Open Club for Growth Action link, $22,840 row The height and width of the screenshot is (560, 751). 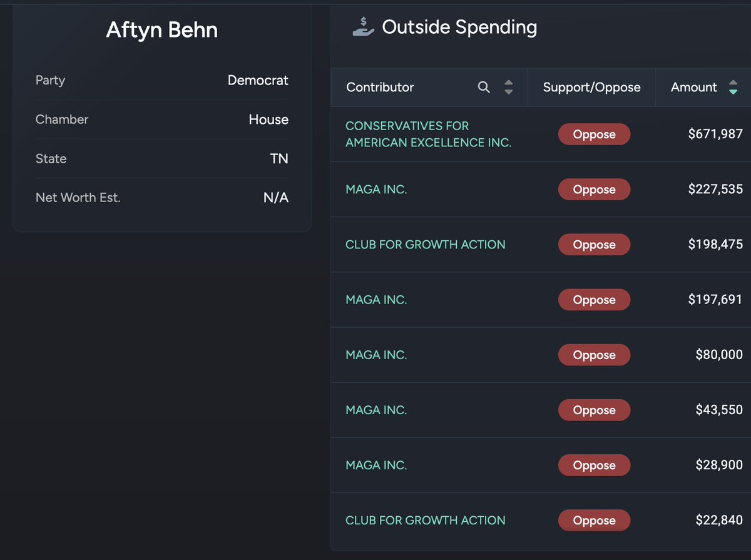point(425,520)
